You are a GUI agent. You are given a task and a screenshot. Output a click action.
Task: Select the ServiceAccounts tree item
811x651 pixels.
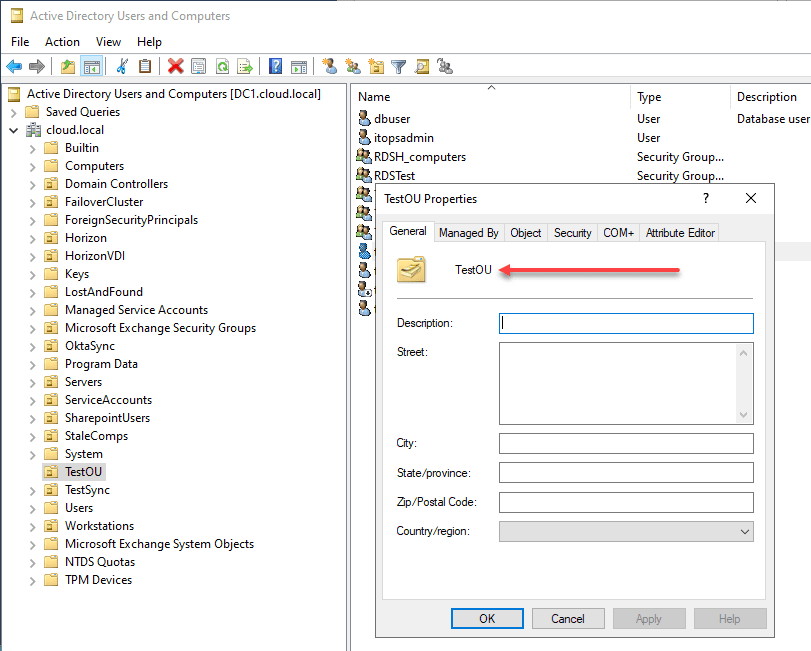pos(108,400)
